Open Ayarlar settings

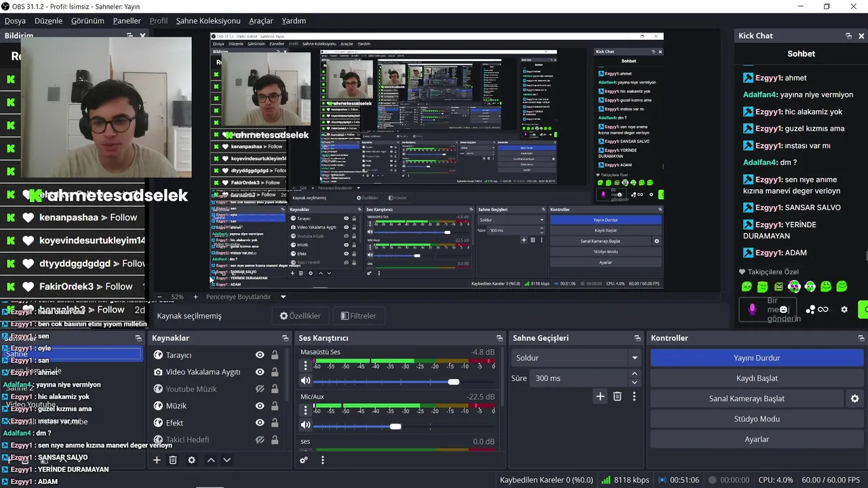click(757, 439)
